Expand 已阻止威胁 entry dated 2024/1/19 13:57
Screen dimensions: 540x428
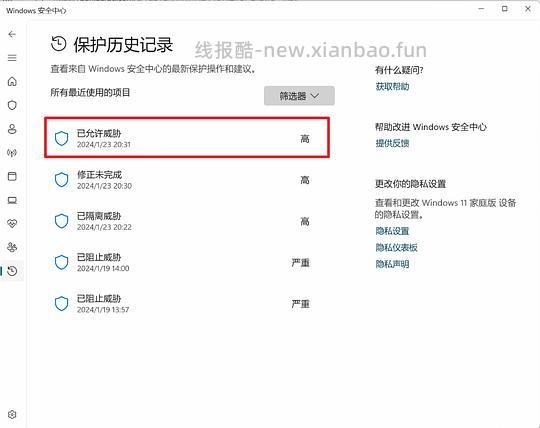(x=187, y=304)
